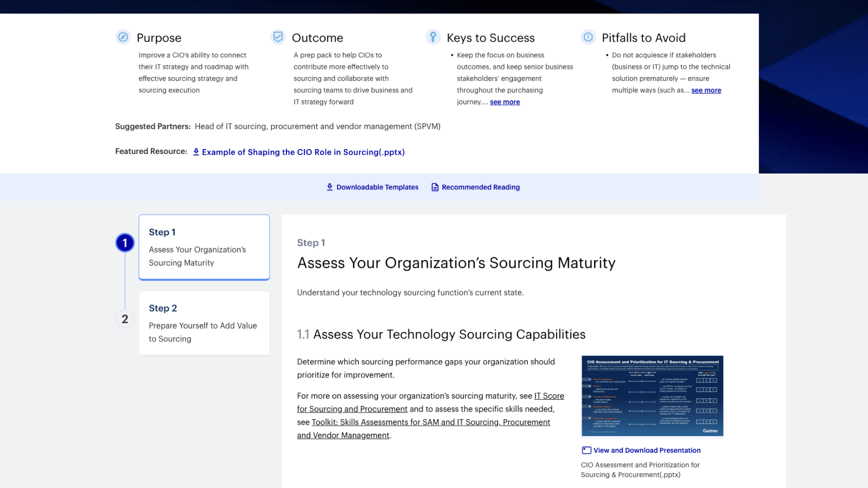Image resolution: width=868 pixels, height=488 pixels.
Task: Open the Recommended Reading link
Action: click(x=481, y=187)
